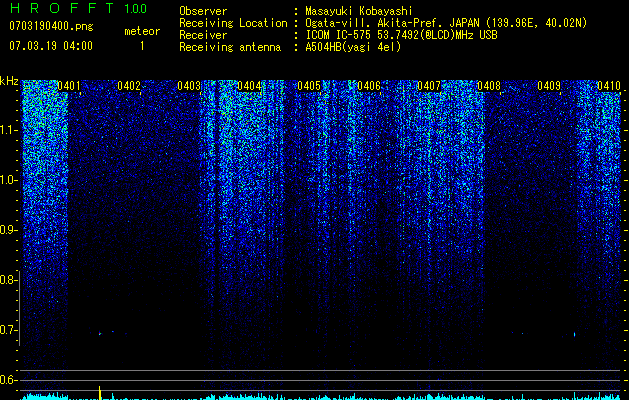Click the 0.6 frequency axis label
The height and width of the screenshot is (400, 629).
(x=8, y=380)
